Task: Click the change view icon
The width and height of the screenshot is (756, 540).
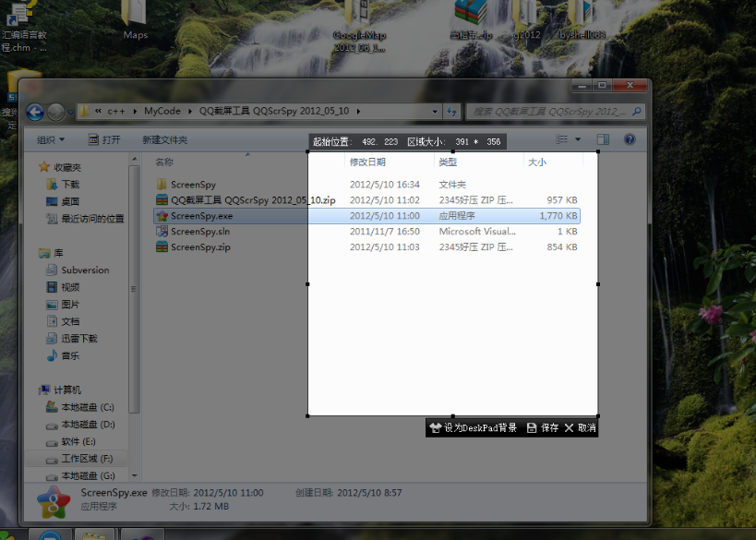Action: click(x=562, y=139)
